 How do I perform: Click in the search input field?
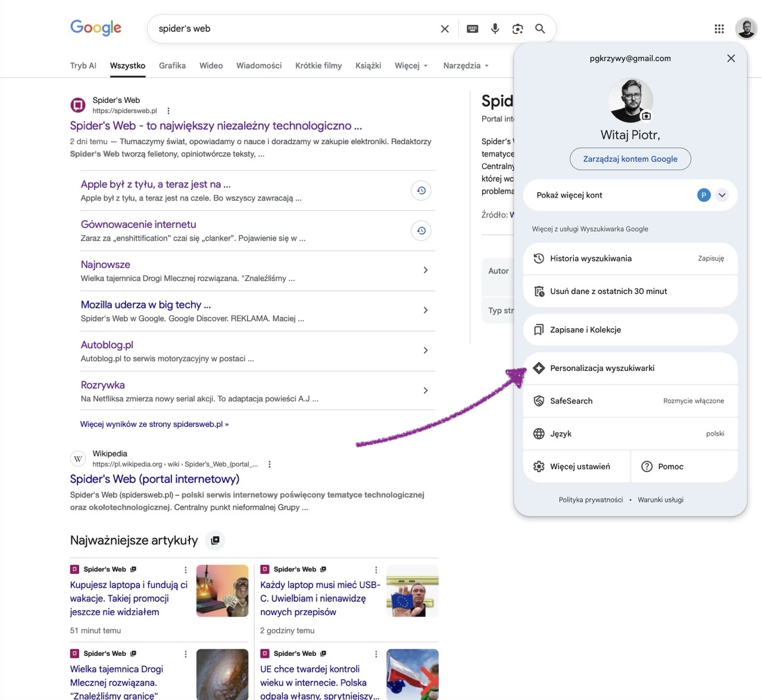pos(292,29)
